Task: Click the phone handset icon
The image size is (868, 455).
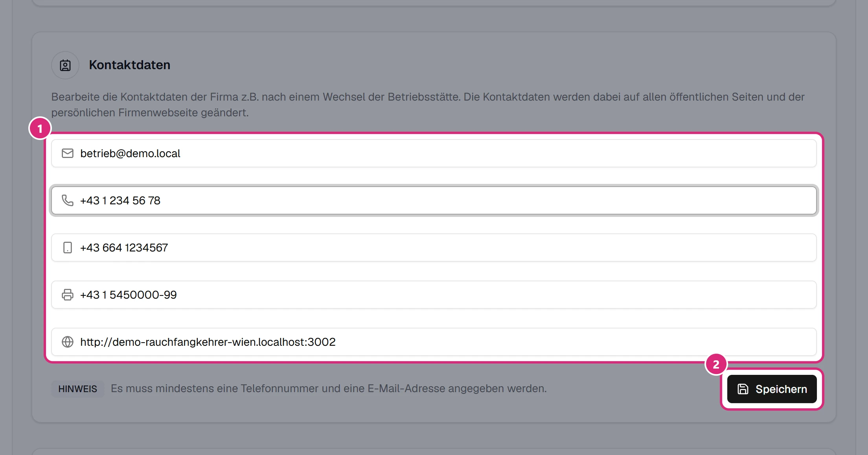Action: pyautogui.click(x=68, y=200)
